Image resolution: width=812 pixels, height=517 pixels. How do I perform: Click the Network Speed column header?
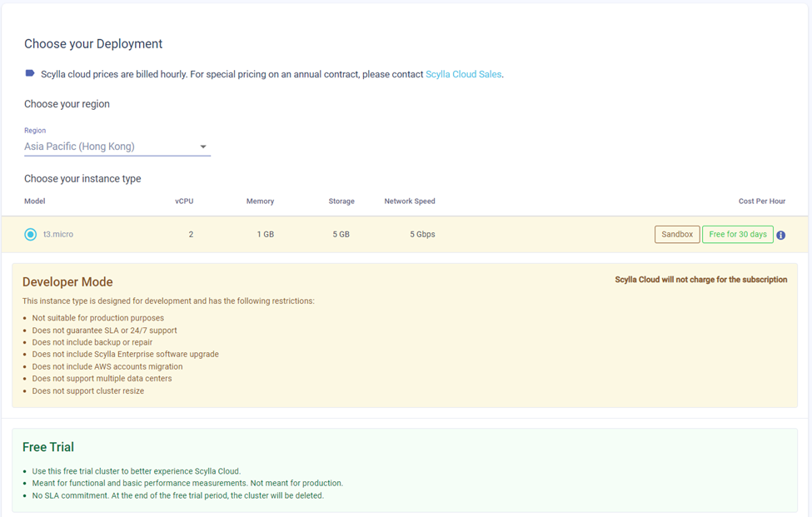pyautogui.click(x=410, y=201)
